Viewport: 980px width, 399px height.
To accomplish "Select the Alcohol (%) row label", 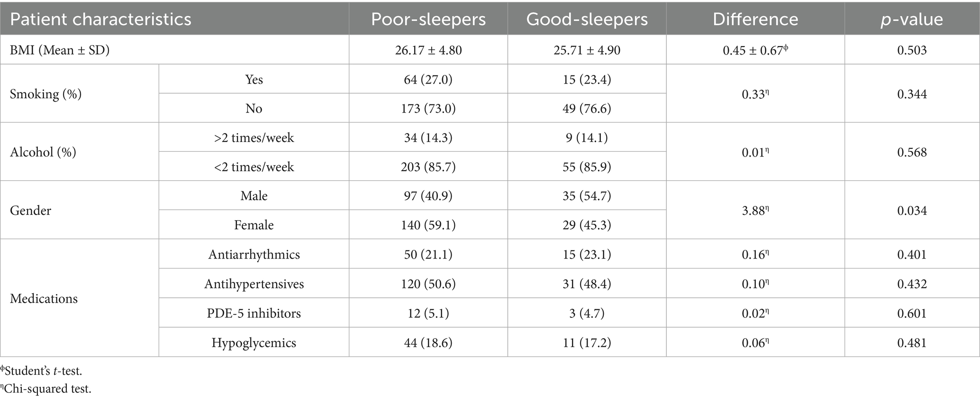I will (43, 152).
